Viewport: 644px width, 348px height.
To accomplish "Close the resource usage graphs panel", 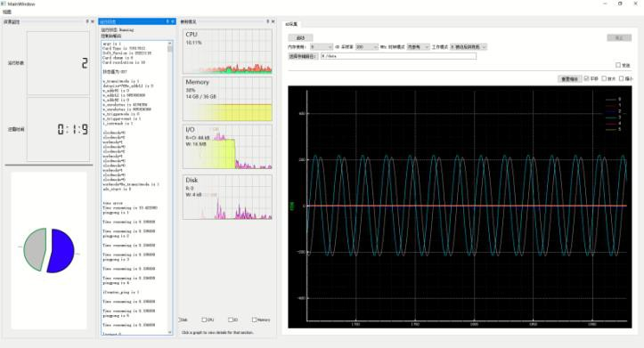I will pos(273,21).
